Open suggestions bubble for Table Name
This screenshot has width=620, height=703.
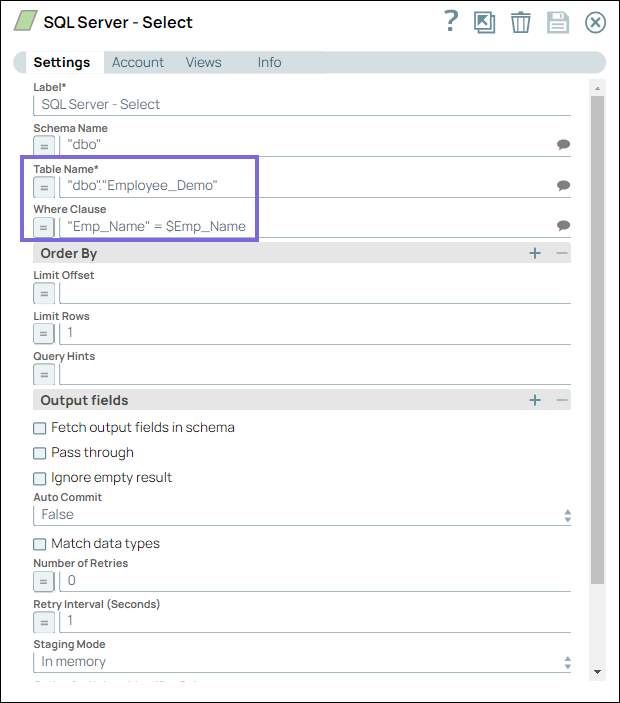[x=564, y=185]
